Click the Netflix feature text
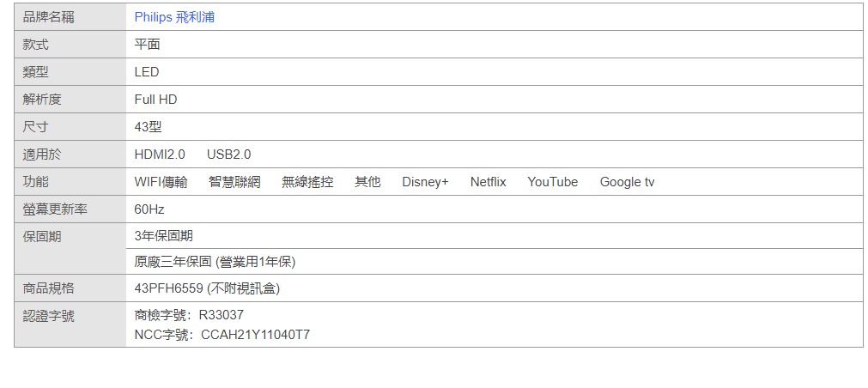The height and width of the screenshot is (388, 868). pos(489,181)
